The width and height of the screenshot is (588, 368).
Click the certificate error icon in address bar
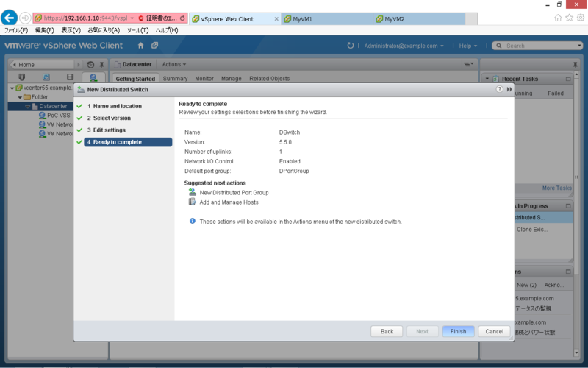click(141, 18)
